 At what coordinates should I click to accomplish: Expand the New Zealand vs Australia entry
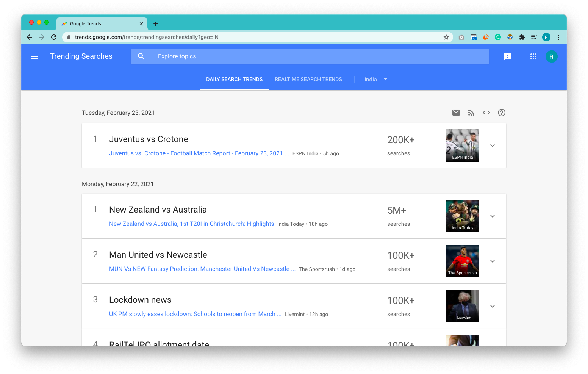[493, 216]
